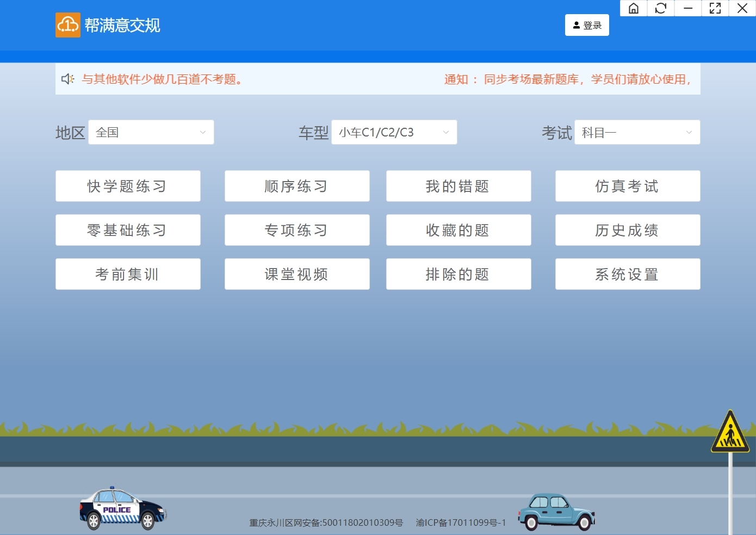This screenshot has height=535, width=756.
Task: Click the police car image
Action: click(x=122, y=509)
